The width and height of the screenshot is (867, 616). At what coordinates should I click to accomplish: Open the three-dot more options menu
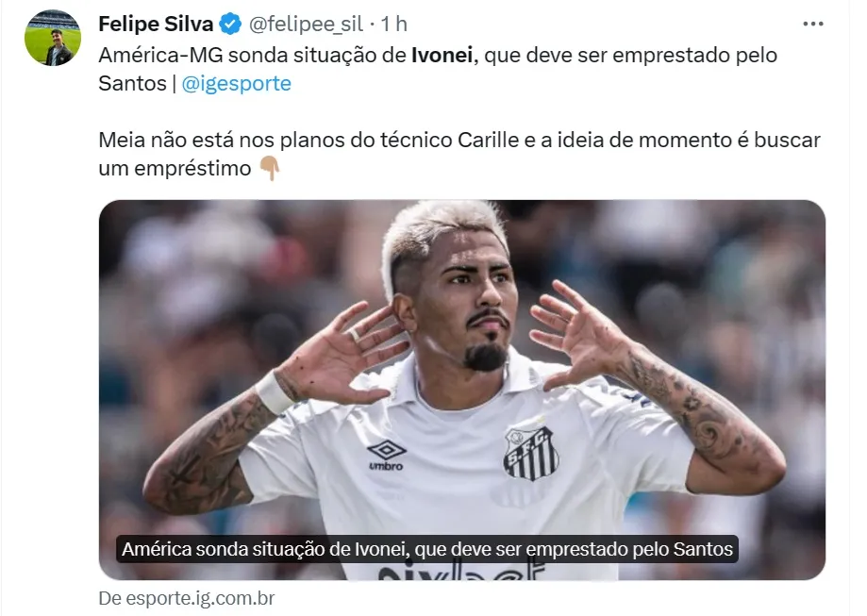pos(813,24)
